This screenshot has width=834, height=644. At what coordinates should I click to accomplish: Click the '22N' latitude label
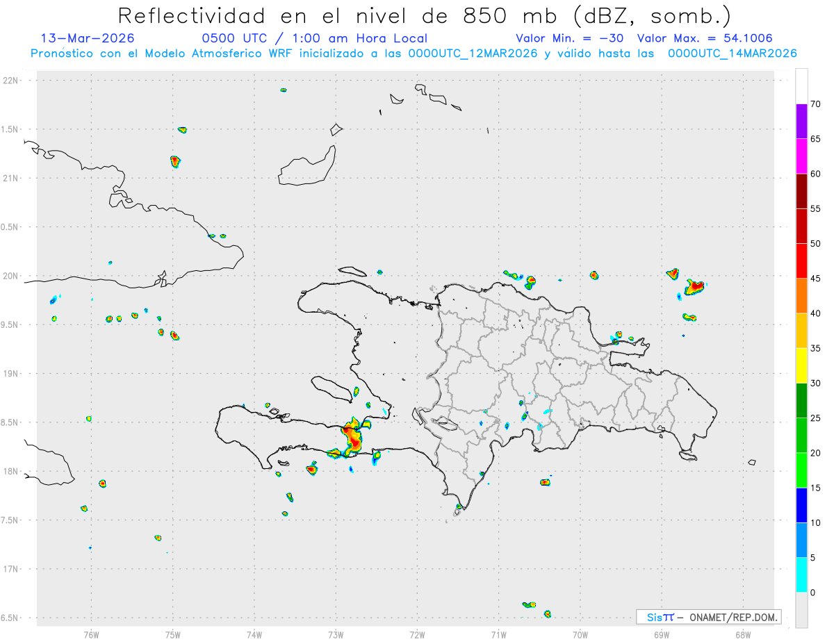[11, 81]
